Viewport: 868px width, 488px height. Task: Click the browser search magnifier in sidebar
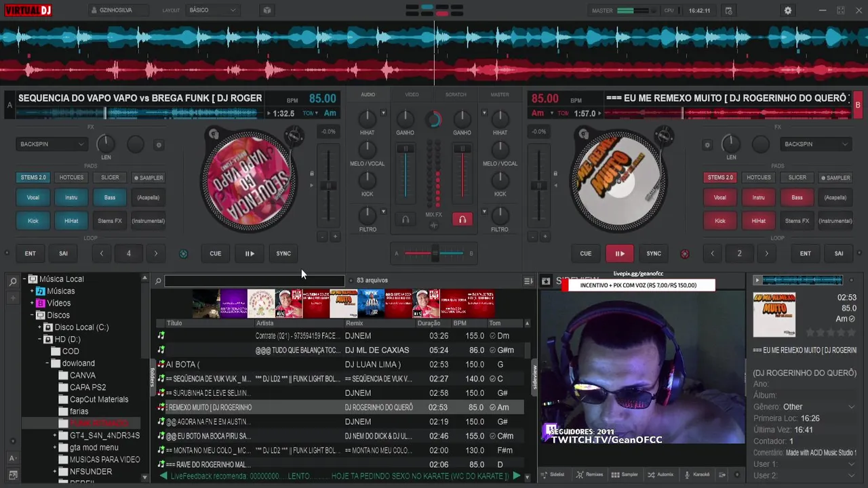13,281
